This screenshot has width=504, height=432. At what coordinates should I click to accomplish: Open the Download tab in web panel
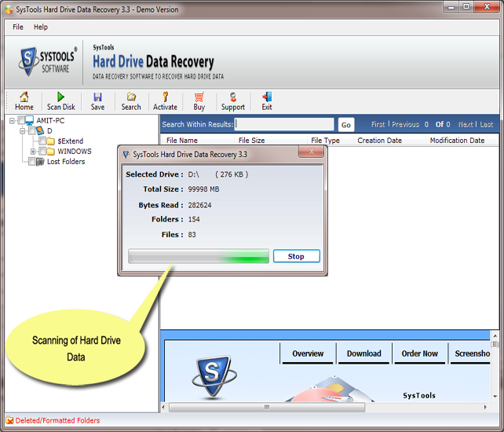(363, 353)
